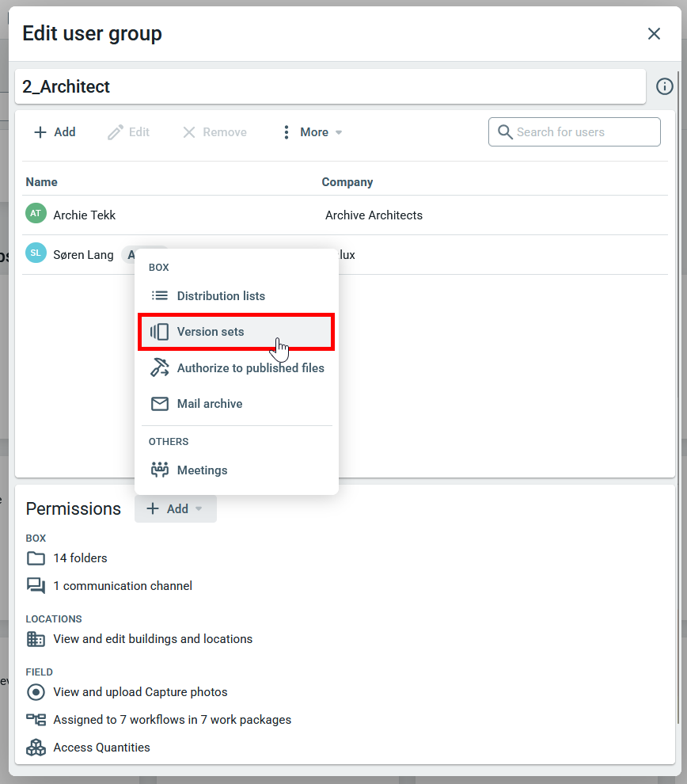Edit the 2_Architect group name field
The width and height of the screenshot is (687, 784).
coord(329,87)
